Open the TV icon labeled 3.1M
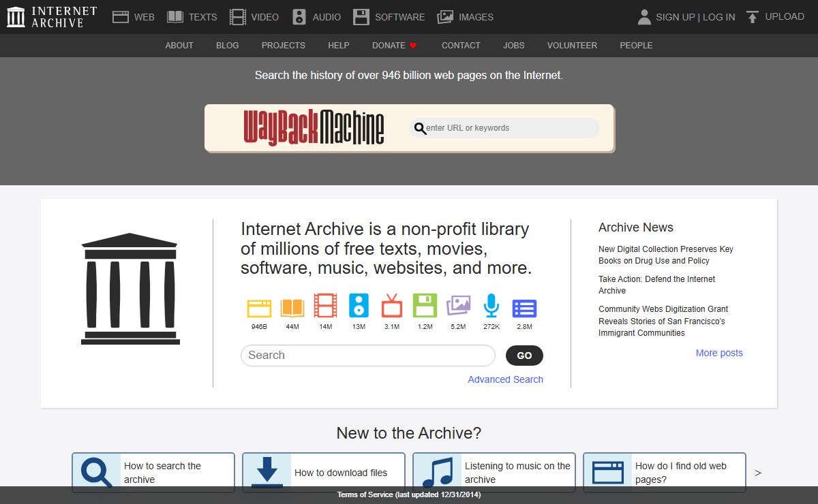Viewport: 818px width, 504px height. [x=392, y=306]
